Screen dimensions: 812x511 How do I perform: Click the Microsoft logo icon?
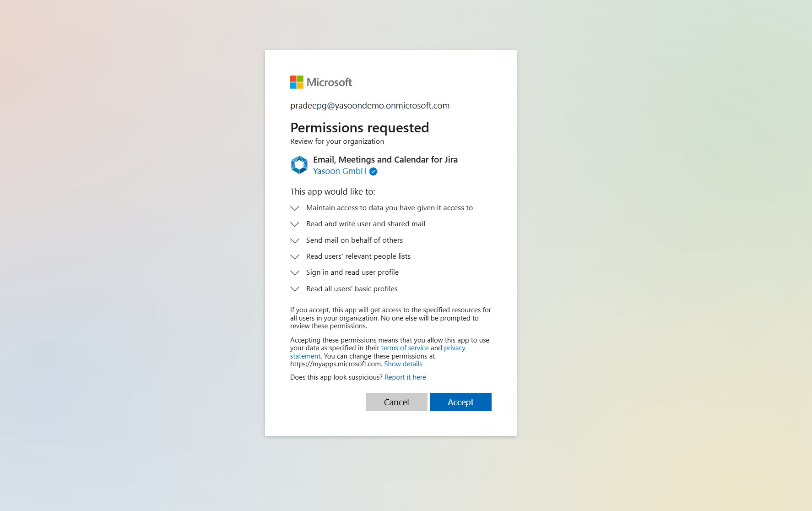(297, 82)
